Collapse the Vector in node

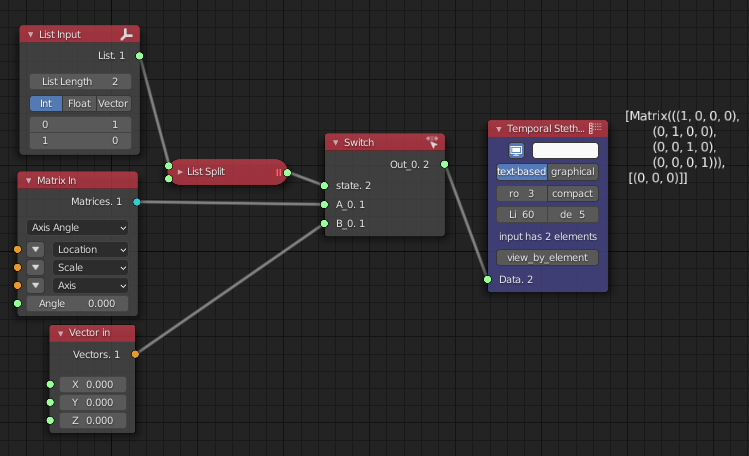click(x=61, y=333)
